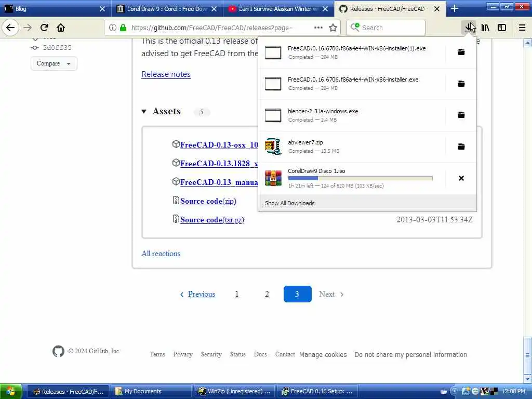Image resolution: width=532 pixels, height=399 pixels.
Task: Go to releases page 2
Action: (x=267, y=294)
